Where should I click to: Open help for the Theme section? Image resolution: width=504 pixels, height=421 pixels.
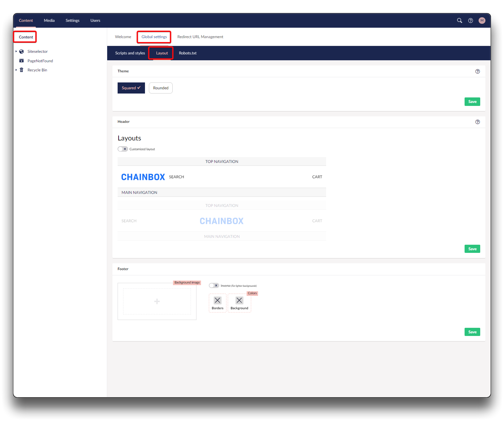click(x=477, y=71)
